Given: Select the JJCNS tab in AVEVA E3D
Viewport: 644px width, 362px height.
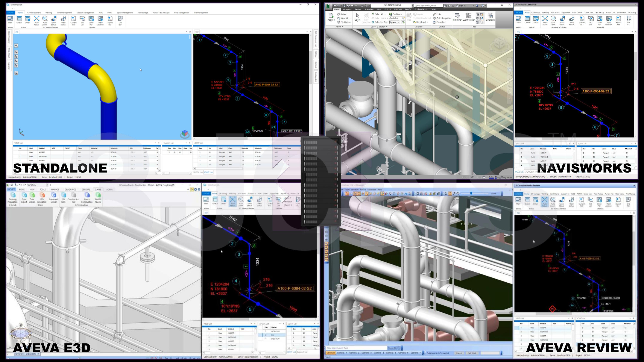Looking at the screenshot, I should 98,189.
